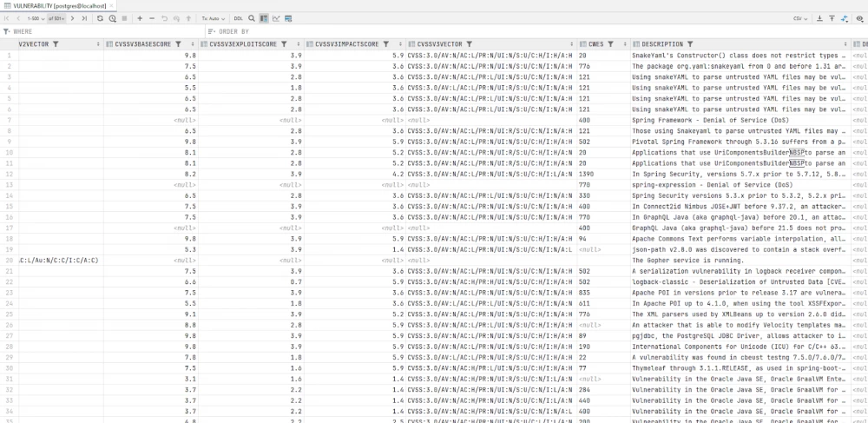Click the Reload Page refresh icon
The image size is (868, 423).
(100, 17)
